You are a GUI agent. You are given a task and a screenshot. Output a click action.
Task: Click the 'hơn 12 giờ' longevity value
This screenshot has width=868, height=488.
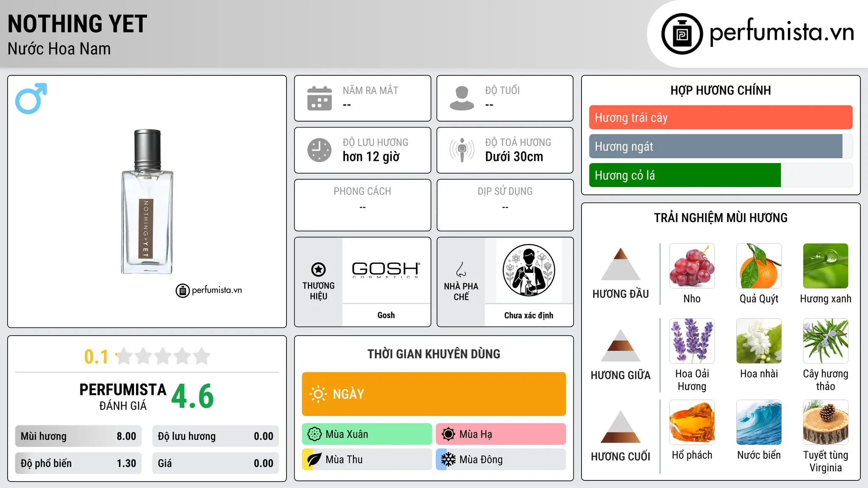[x=371, y=157]
